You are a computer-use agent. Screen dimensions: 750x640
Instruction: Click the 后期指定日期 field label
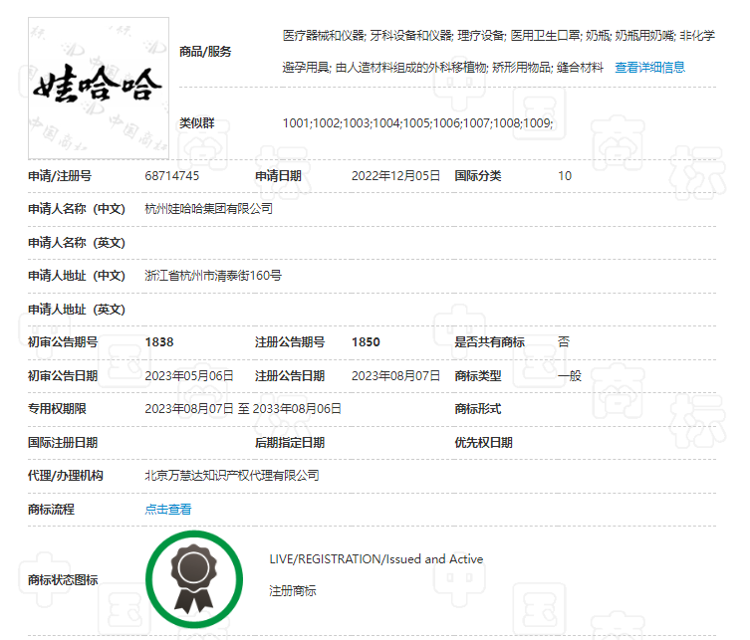pos(290,442)
